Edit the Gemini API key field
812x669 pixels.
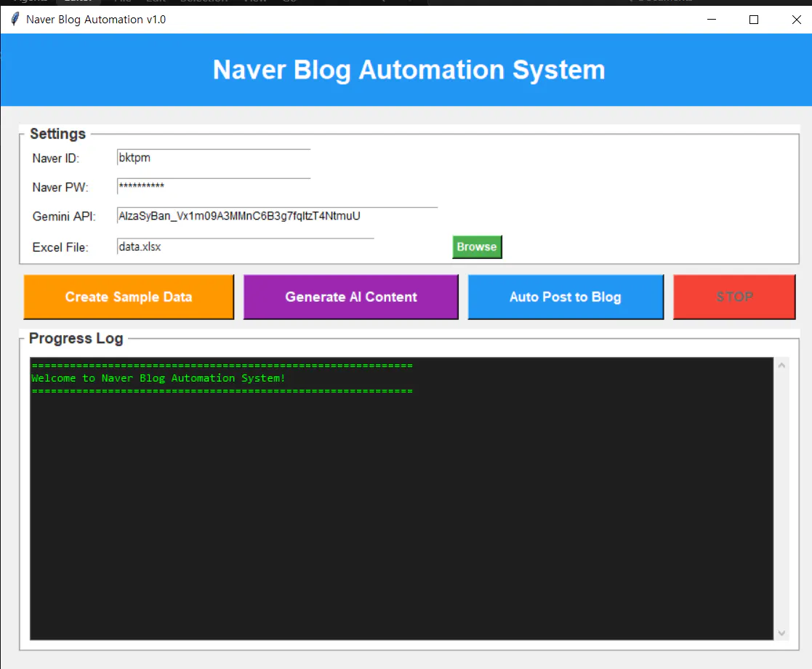coord(277,215)
